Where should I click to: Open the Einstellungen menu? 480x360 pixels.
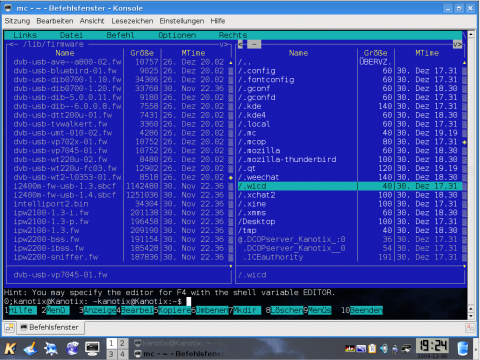[182, 21]
